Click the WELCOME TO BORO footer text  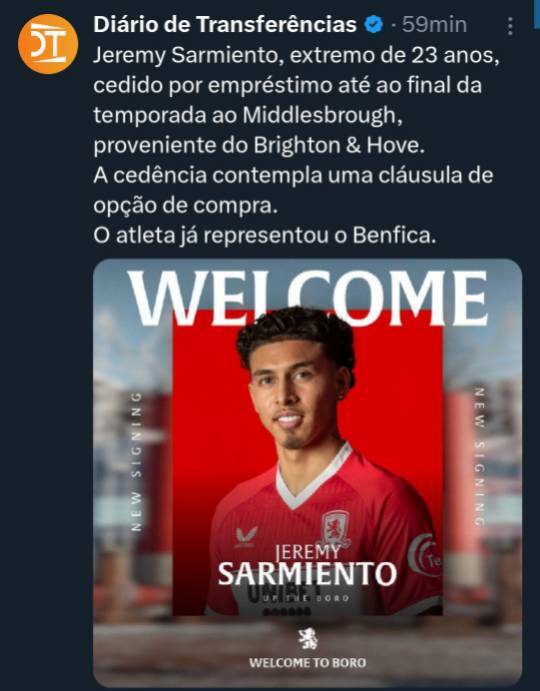pos(308,662)
